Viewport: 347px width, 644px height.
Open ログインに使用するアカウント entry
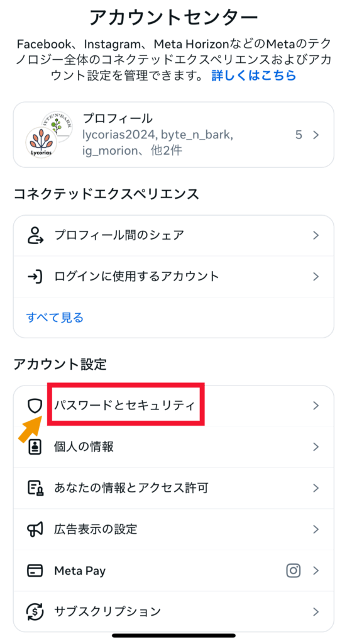(173, 277)
